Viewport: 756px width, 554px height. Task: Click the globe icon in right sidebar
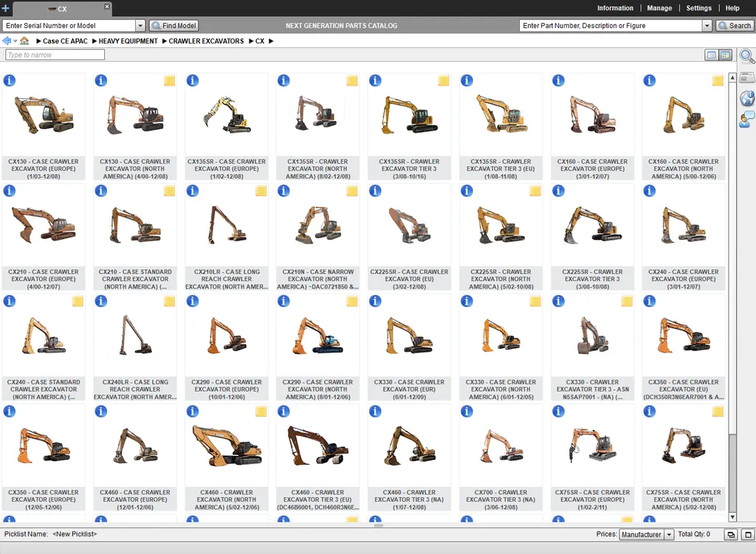pos(747,98)
